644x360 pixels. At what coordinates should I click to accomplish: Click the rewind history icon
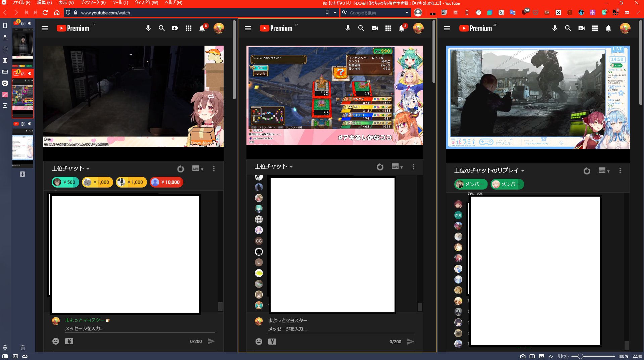click(26, 12)
